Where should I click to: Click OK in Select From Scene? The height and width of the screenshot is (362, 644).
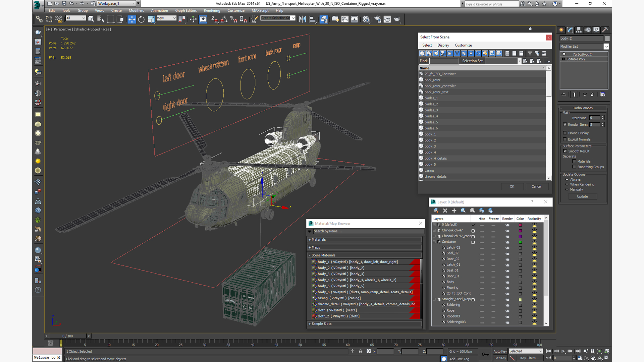(512, 186)
